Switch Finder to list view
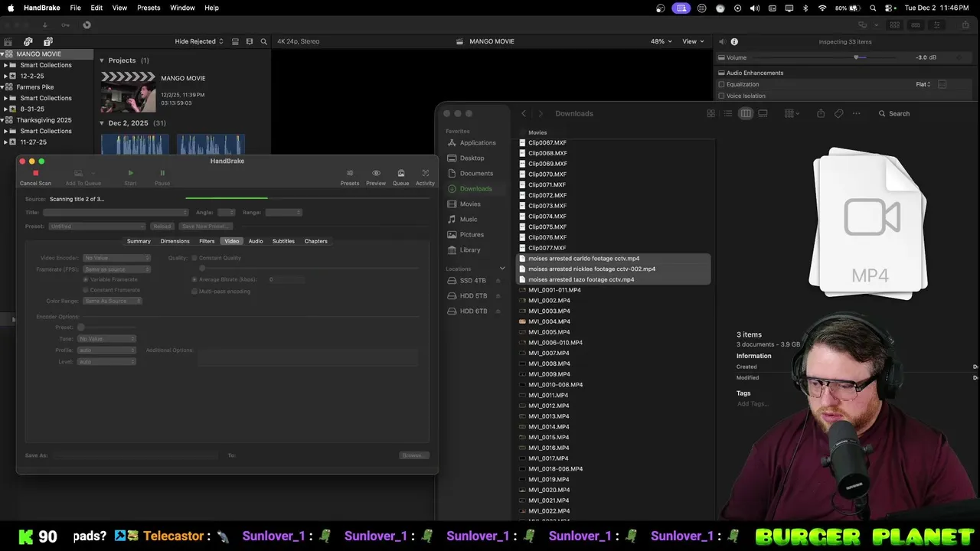This screenshot has width=980, height=551. coord(728,113)
